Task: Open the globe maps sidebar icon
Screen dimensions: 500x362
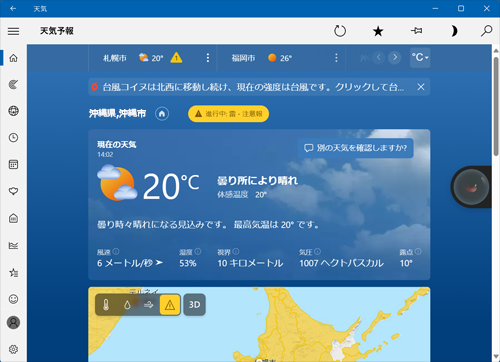Action: click(13, 111)
